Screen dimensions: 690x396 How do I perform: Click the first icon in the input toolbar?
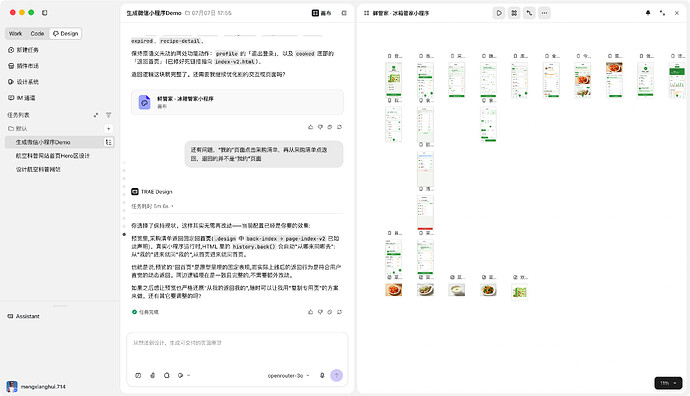[x=138, y=375]
